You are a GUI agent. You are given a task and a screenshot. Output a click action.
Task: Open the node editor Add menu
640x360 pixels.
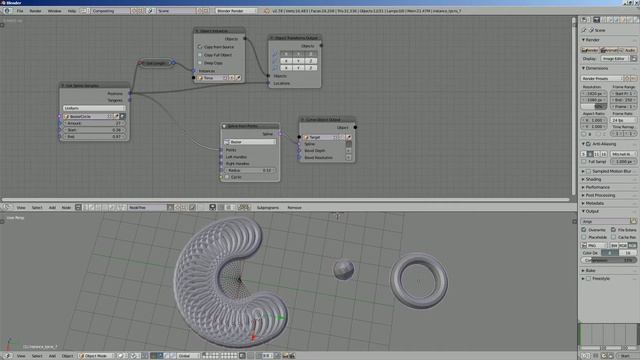pos(52,208)
